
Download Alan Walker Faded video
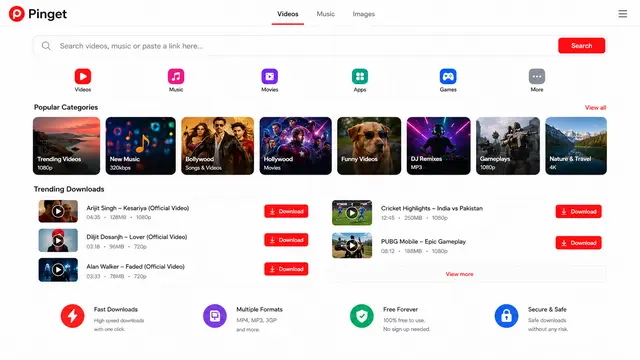[x=286, y=269]
